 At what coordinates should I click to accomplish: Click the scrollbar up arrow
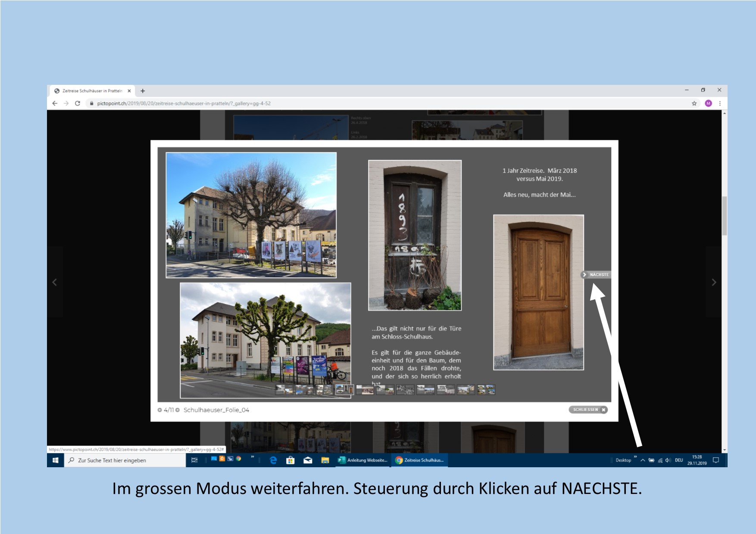tap(725, 113)
